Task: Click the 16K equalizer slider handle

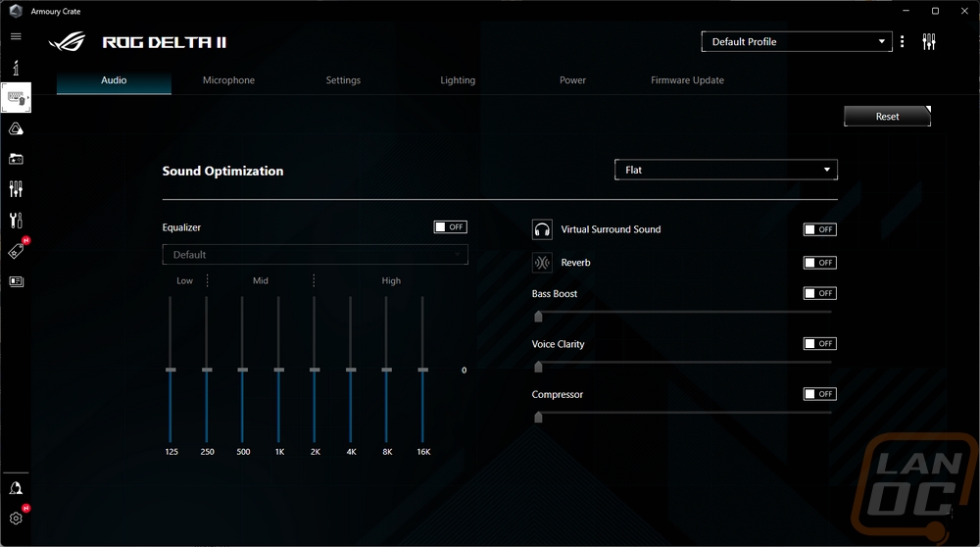Action: (422, 371)
